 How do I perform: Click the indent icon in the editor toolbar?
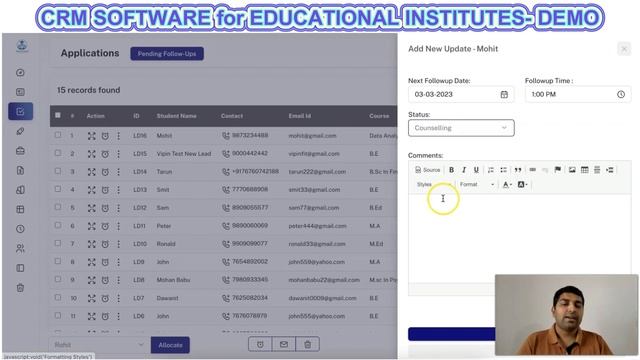click(609, 170)
